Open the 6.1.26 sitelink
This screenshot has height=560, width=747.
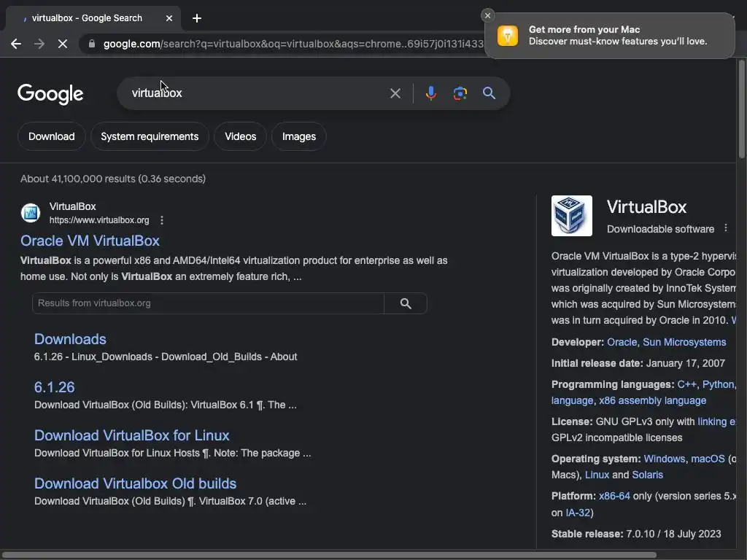coord(54,387)
